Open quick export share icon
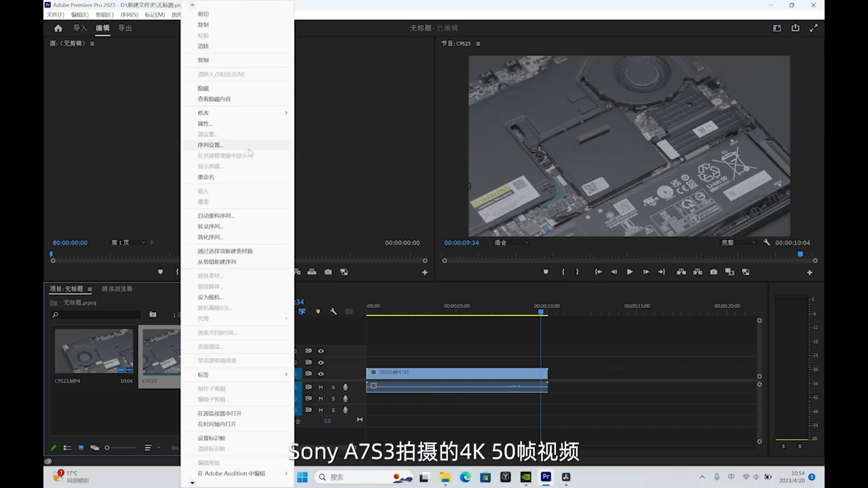Viewport: 868px width, 488px height. (795, 28)
